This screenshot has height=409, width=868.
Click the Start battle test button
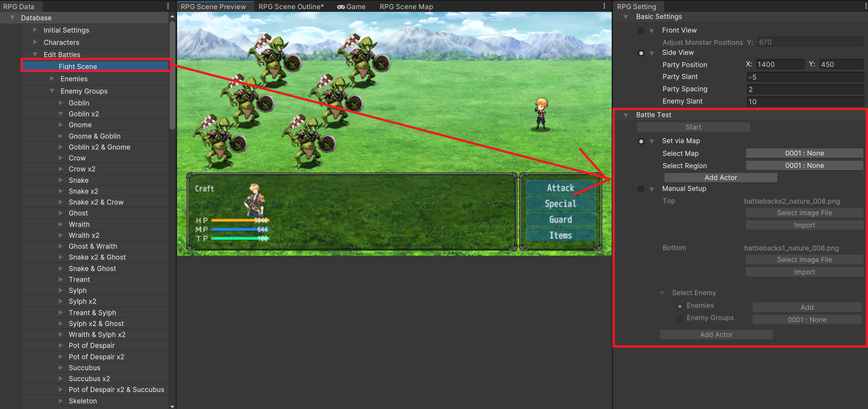point(693,127)
